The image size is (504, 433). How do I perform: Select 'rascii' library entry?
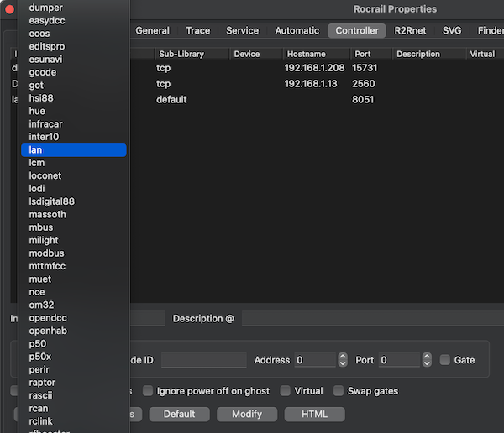tap(74, 395)
